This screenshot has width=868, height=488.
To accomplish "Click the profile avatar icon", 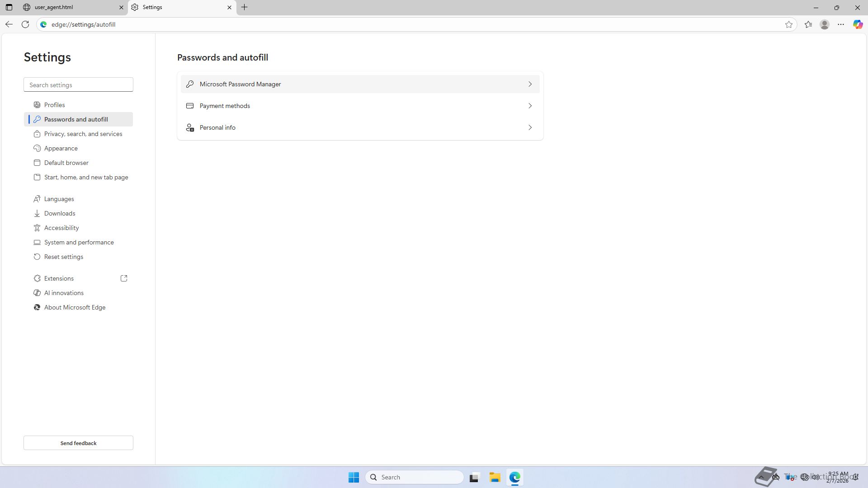I will point(825,24).
